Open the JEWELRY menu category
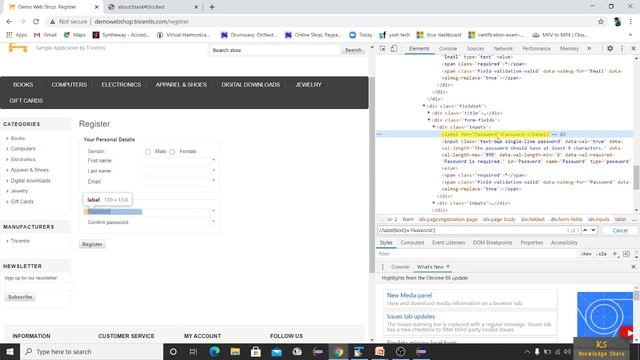Screen dimensions: 640x360 [308, 84]
